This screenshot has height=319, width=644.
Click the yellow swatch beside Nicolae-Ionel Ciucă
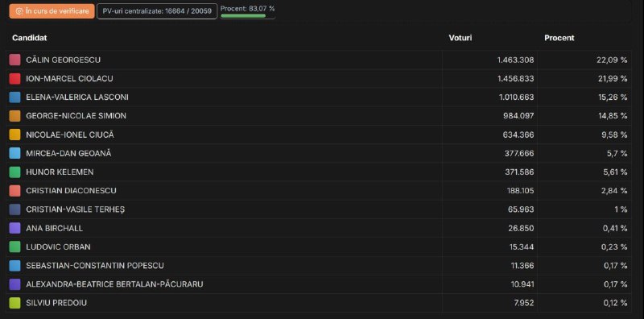point(14,135)
